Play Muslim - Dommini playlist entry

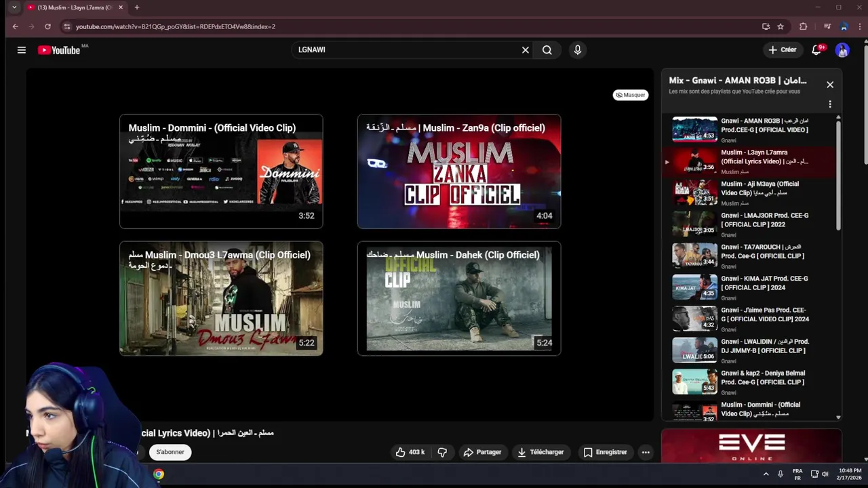pos(749,410)
